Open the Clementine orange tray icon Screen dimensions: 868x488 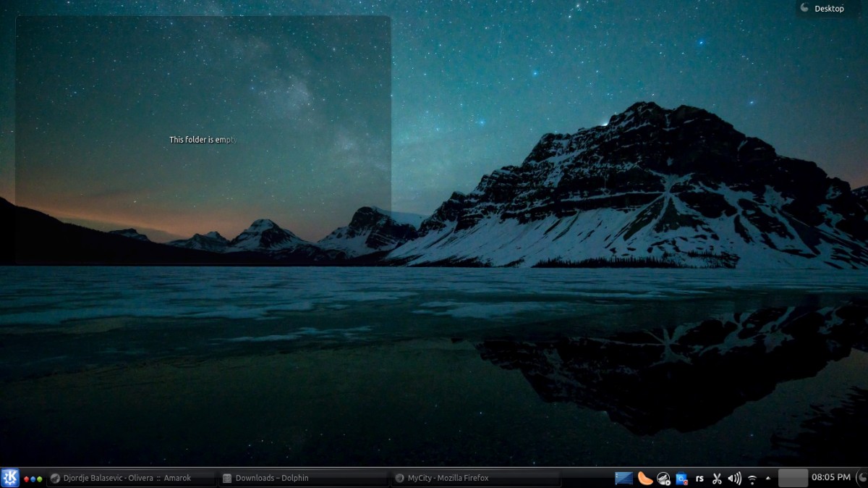[645, 478]
